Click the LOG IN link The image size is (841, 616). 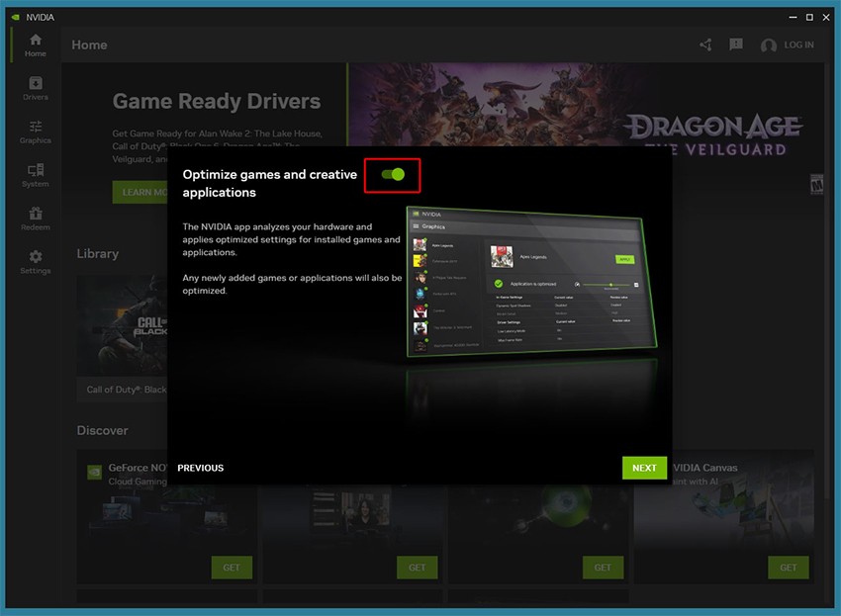point(798,45)
